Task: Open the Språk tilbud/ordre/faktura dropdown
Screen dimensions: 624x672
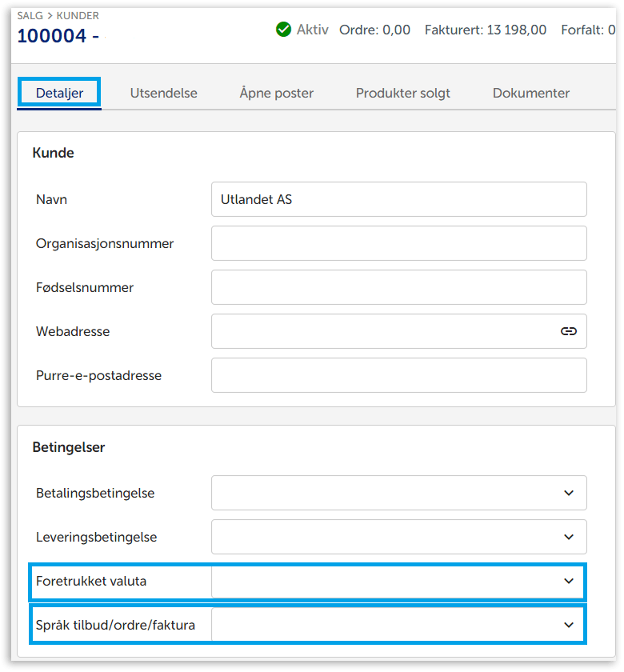Action: [x=398, y=625]
